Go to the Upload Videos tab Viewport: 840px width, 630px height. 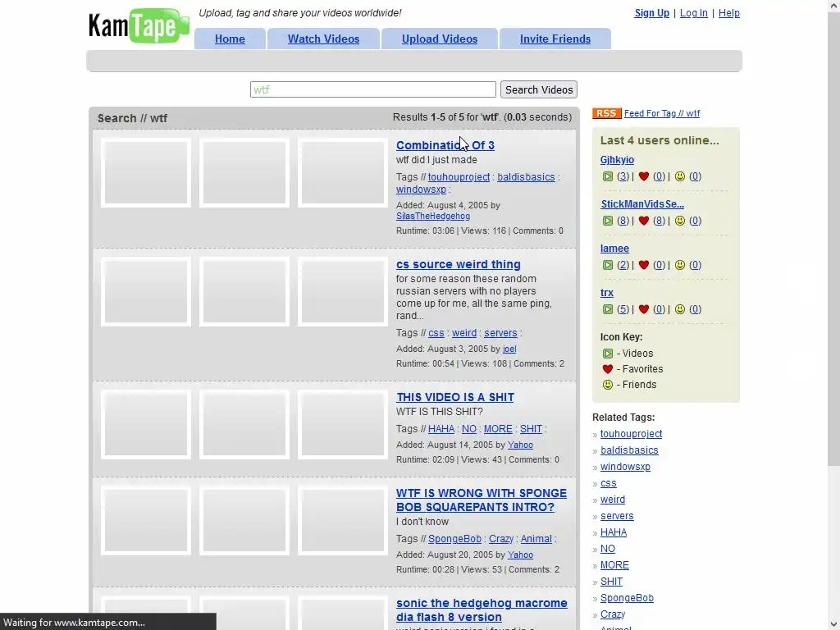point(440,39)
